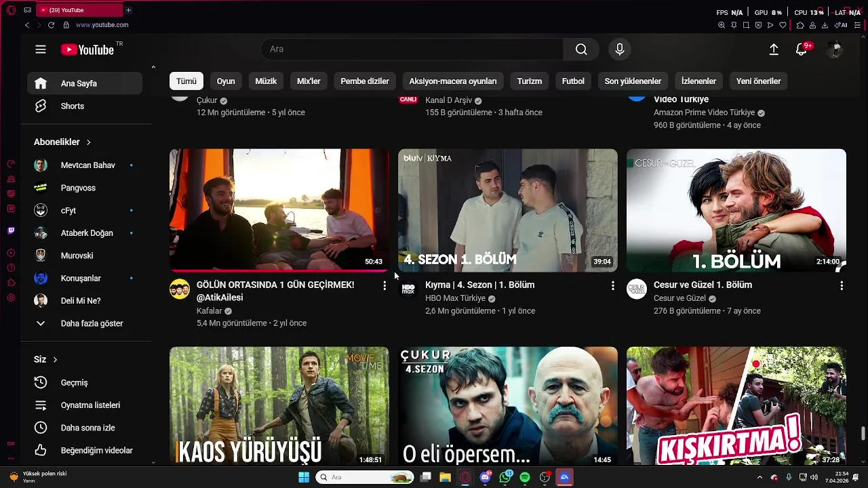This screenshot has height=488, width=868.
Task: Open Spotify from Windows taskbar
Action: [525, 477]
